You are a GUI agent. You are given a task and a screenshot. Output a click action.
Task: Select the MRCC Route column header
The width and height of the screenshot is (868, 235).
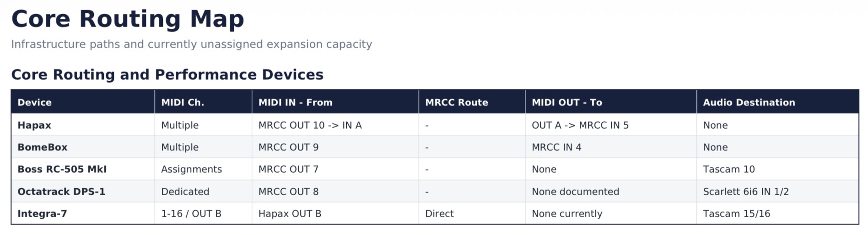click(x=472, y=102)
